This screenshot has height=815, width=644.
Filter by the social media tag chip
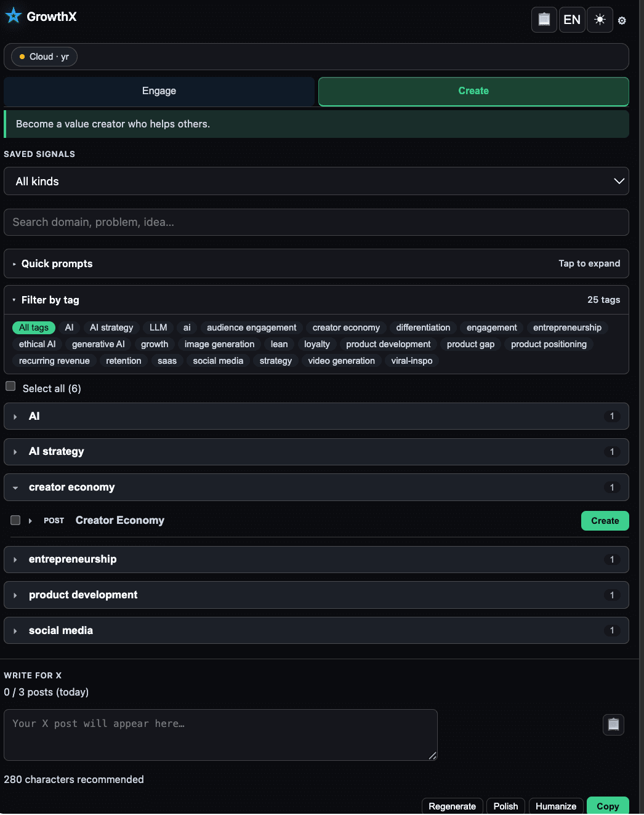(x=218, y=361)
